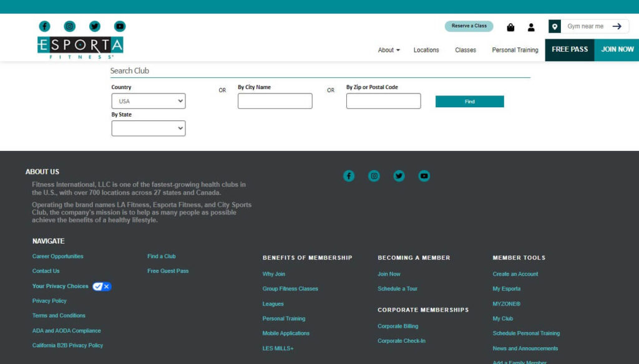The width and height of the screenshot is (639, 364).
Task: Open the shopping bag icon
Action: 510,27
